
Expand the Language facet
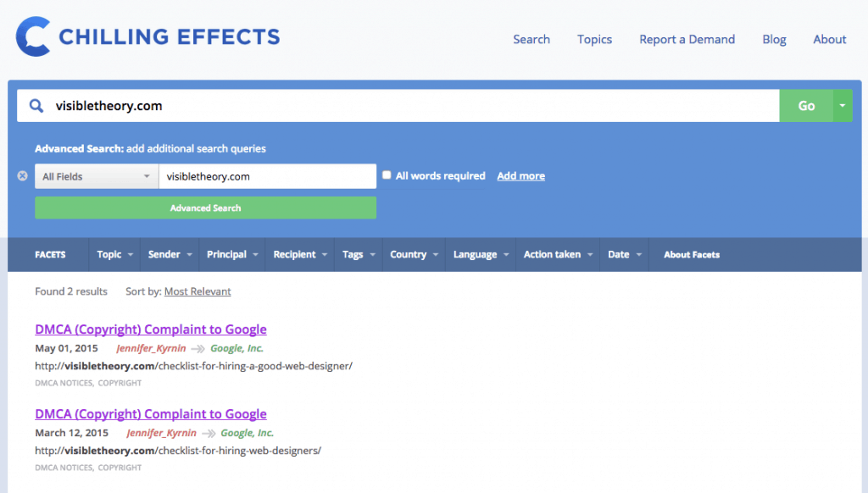(481, 254)
